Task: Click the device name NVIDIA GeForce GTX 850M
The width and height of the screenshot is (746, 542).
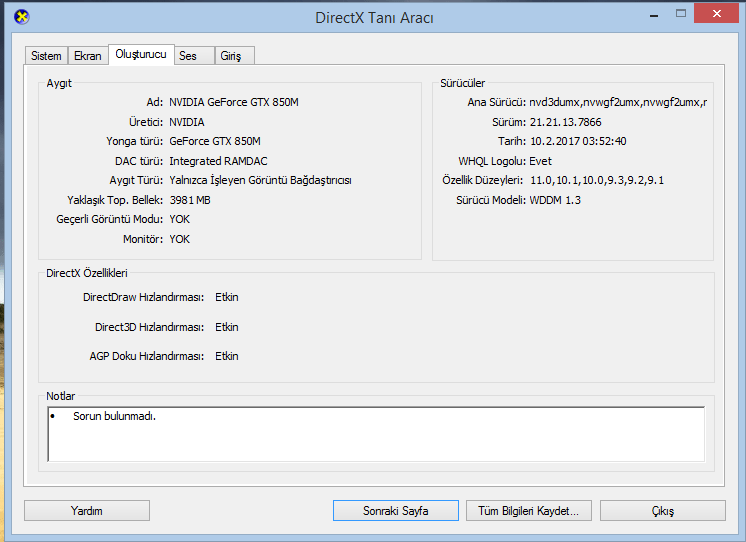Action: [x=234, y=102]
